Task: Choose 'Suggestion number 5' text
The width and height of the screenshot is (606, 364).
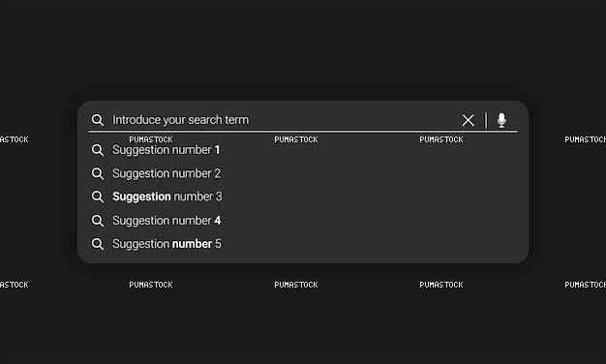Action: 167,244
